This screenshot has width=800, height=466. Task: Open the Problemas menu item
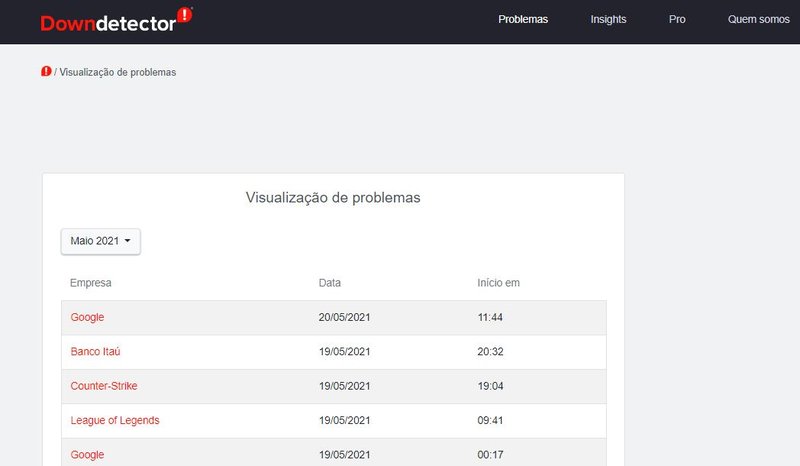point(523,19)
